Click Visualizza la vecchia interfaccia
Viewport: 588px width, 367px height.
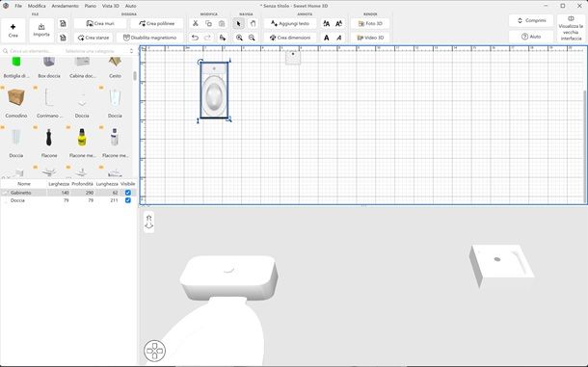(x=571, y=29)
